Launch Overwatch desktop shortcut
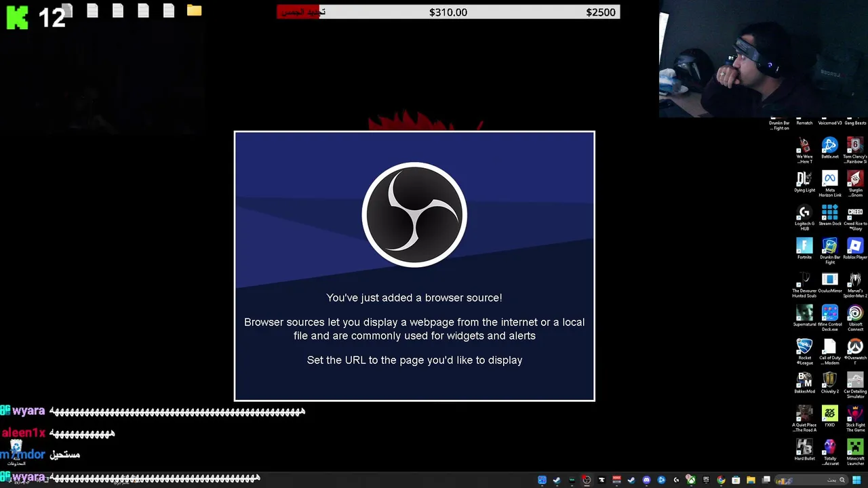This screenshot has width=868, height=488. [x=855, y=352]
